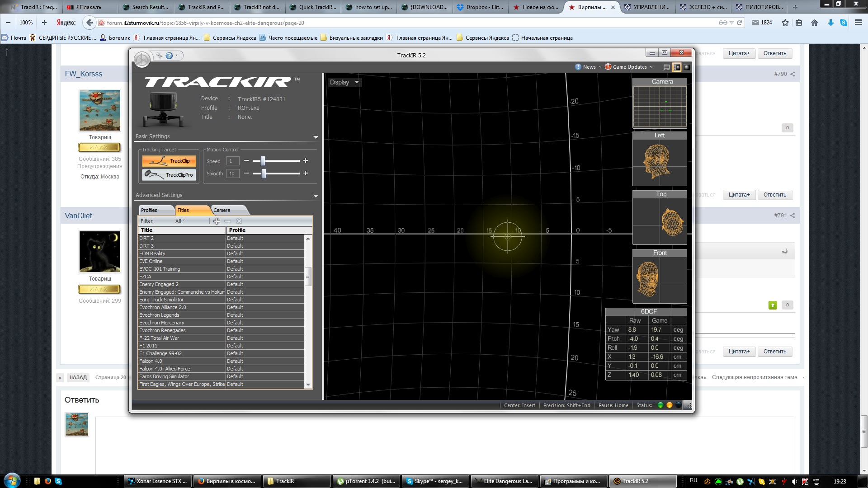Image resolution: width=868 pixels, height=488 pixels.
Task: Bookmark page with the star icon
Action: [785, 23]
